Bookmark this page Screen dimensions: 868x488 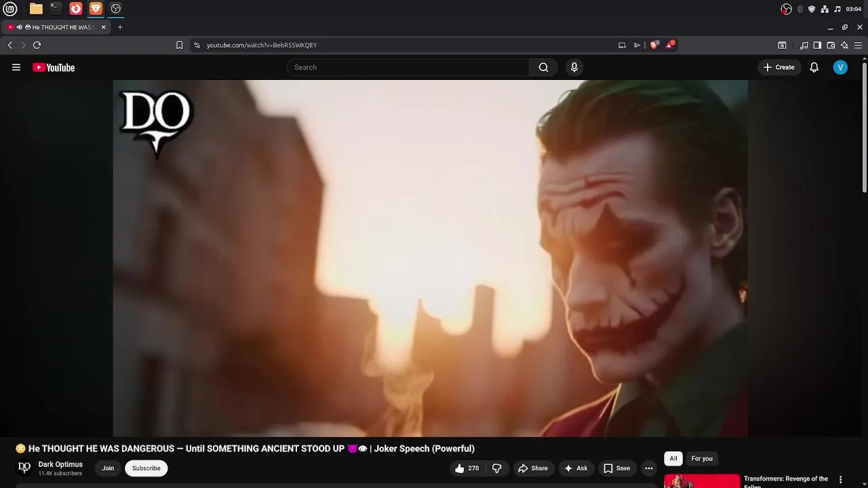click(x=179, y=45)
